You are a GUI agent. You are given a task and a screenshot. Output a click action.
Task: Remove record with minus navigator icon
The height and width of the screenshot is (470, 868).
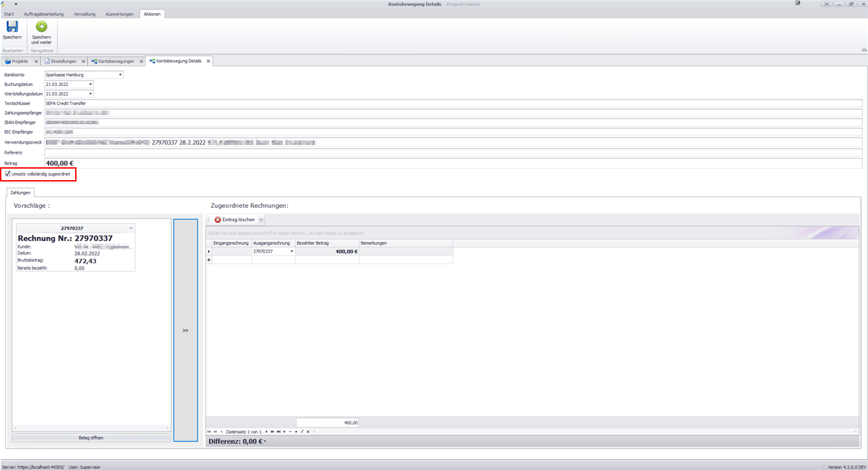pos(290,431)
